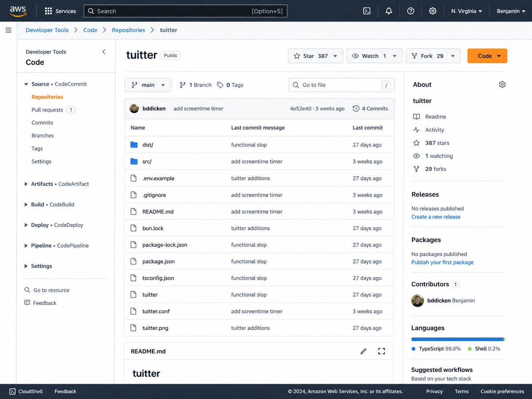The image size is (532, 399).
Task: Expand the Deploy CodeDeploy section
Action: point(26,225)
